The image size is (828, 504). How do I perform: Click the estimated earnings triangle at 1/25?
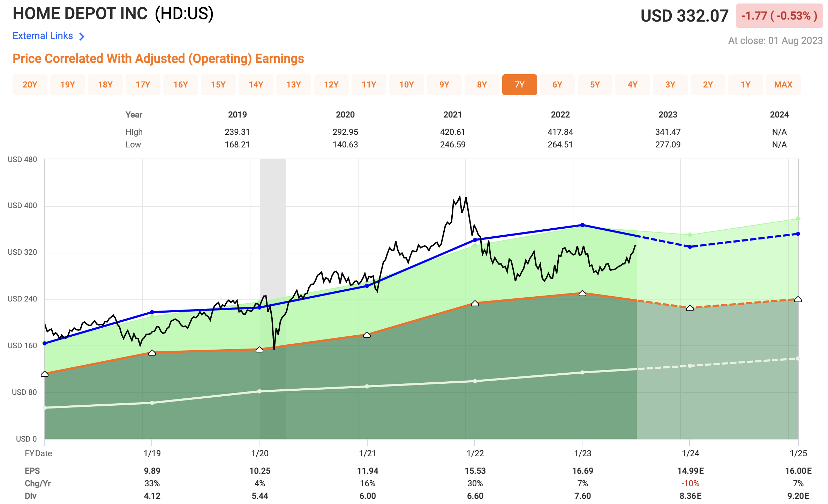[x=798, y=299]
